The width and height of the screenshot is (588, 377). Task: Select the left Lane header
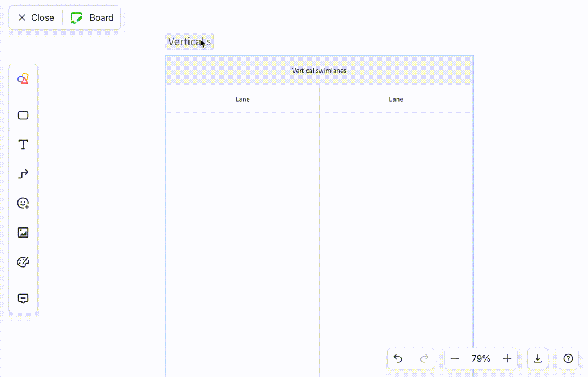[x=243, y=99]
